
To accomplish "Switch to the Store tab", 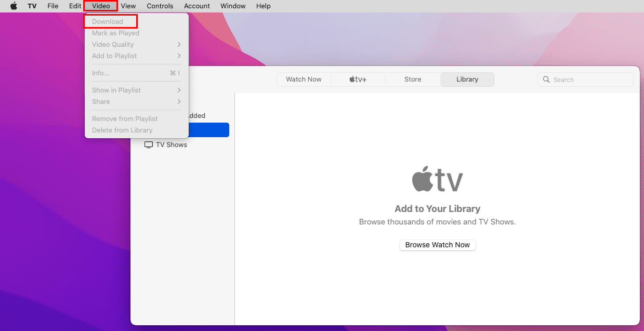I will pyautogui.click(x=413, y=80).
